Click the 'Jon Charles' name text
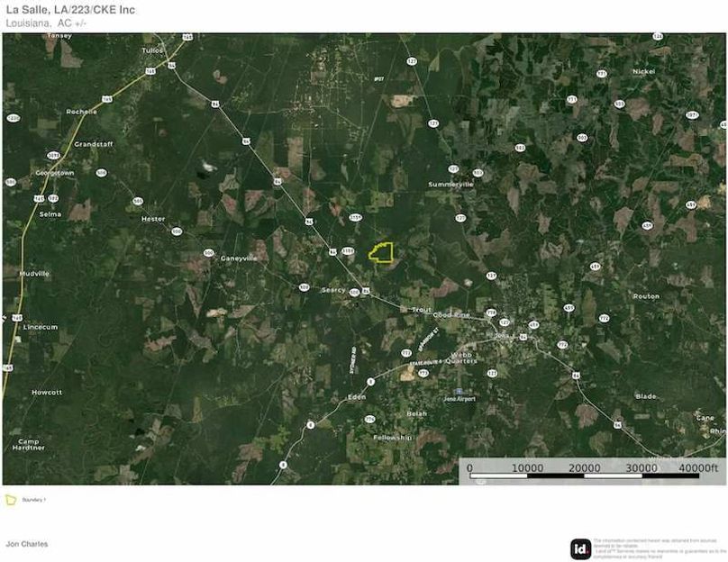This screenshot has width=728, height=562. tap(26, 544)
